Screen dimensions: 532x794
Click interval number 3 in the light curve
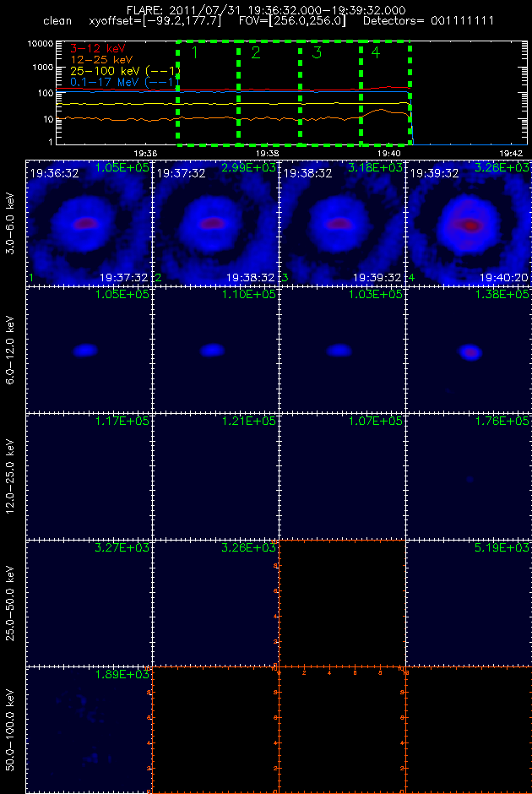317,52
